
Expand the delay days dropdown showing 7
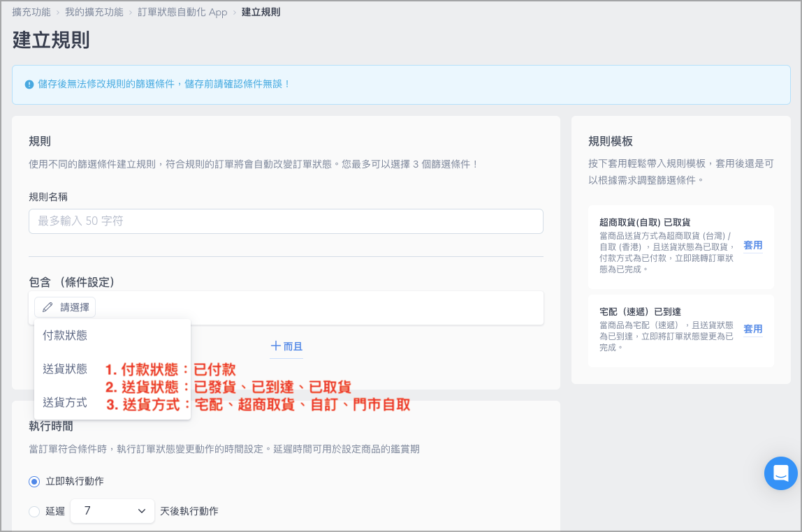pos(112,511)
